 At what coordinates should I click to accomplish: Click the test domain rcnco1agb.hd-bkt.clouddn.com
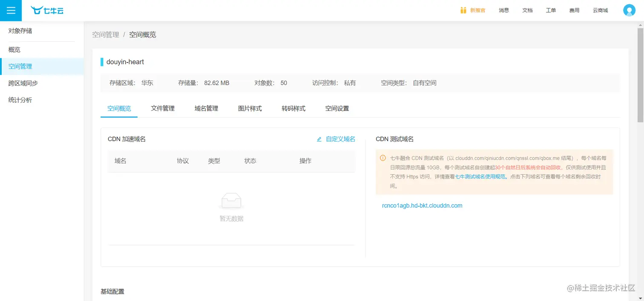pyautogui.click(x=422, y=205)
